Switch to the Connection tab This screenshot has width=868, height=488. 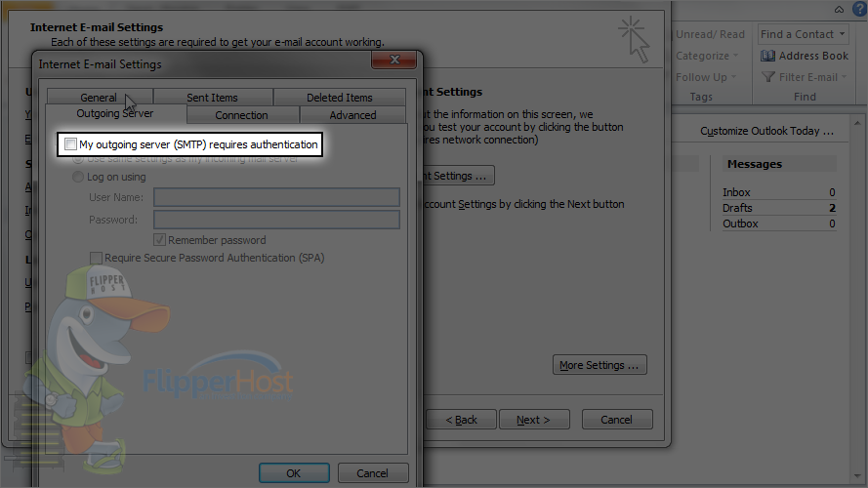click(x=241, y=115)
